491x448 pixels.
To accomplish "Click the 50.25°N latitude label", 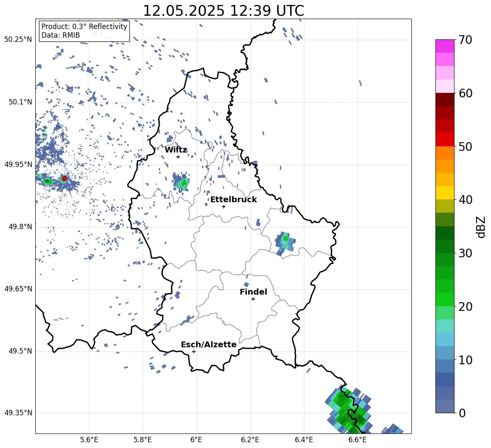I will pyautogui.click(x=18, y=40).
